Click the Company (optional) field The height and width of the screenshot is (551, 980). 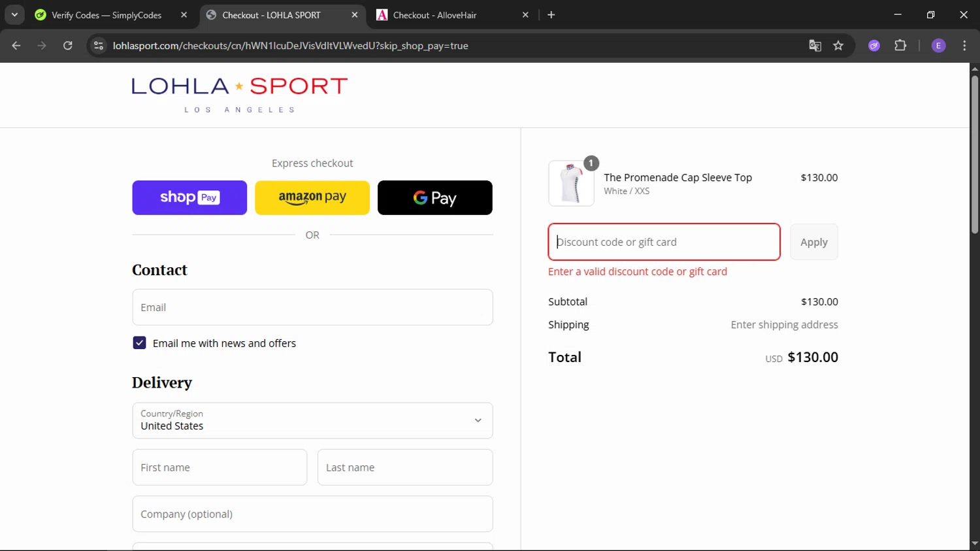click(312, 514)
